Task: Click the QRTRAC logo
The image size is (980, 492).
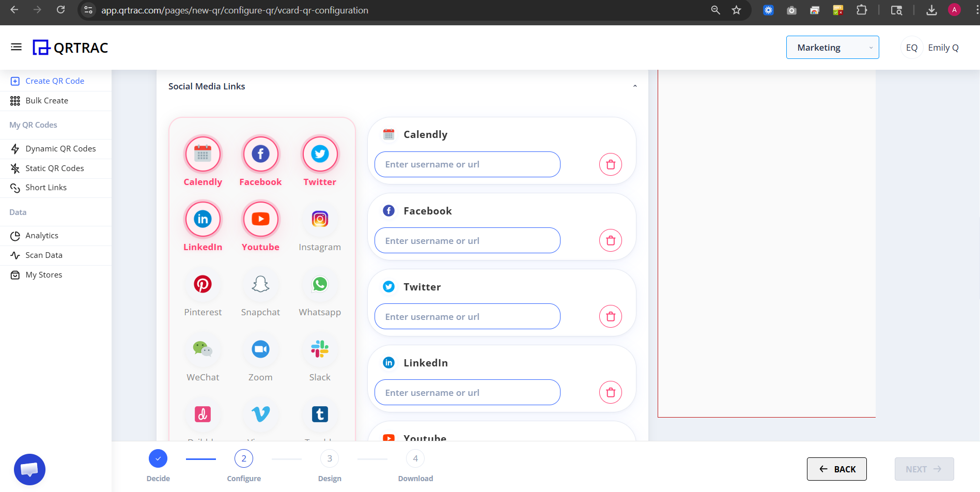Action: (x=70, y=47)
